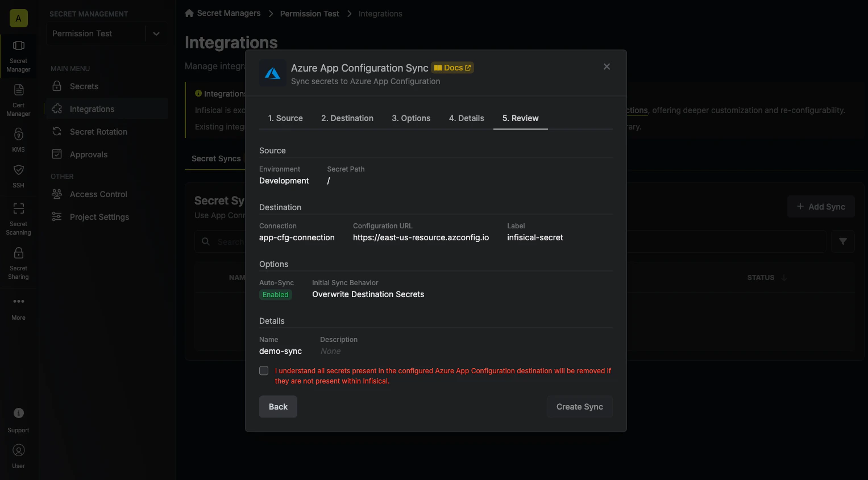Click the secret sync search field
This screenshot has width=868, height=480.
coord(510,241)
